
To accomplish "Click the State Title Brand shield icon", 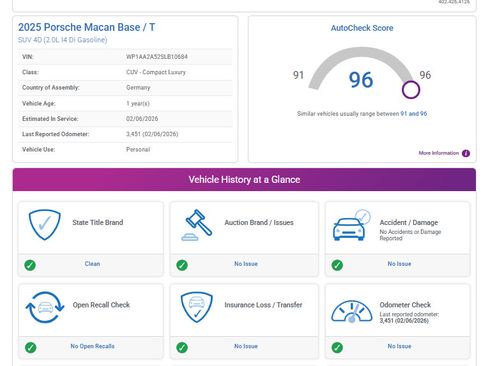I will click(x=44, y=225).
